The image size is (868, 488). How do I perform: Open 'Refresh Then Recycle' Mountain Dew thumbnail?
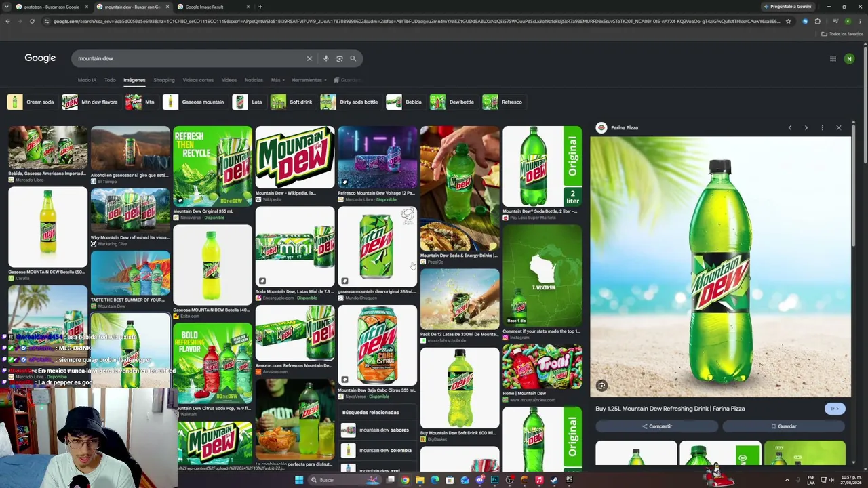pyautogui.click(x=212, y=166)
